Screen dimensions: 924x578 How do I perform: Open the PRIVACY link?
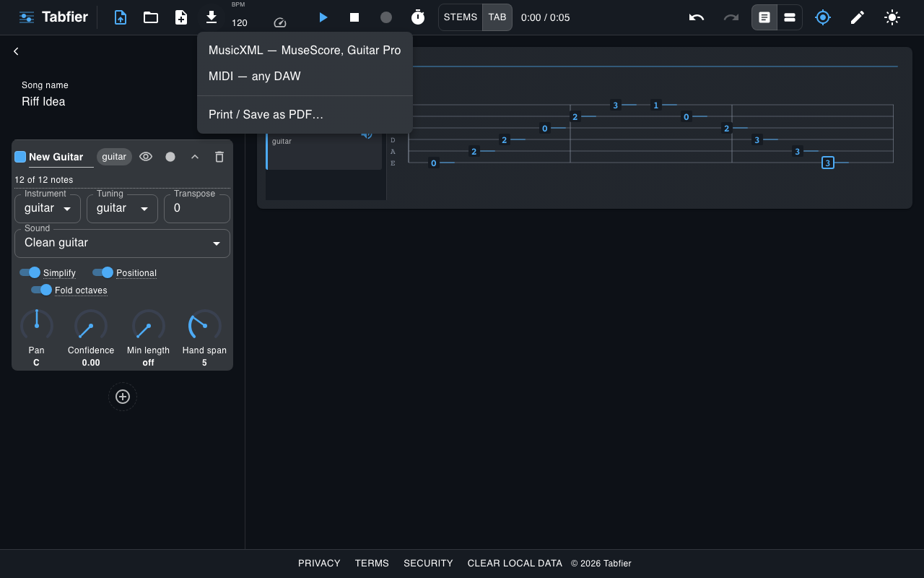pyautogui.click(x=319, y=564)
